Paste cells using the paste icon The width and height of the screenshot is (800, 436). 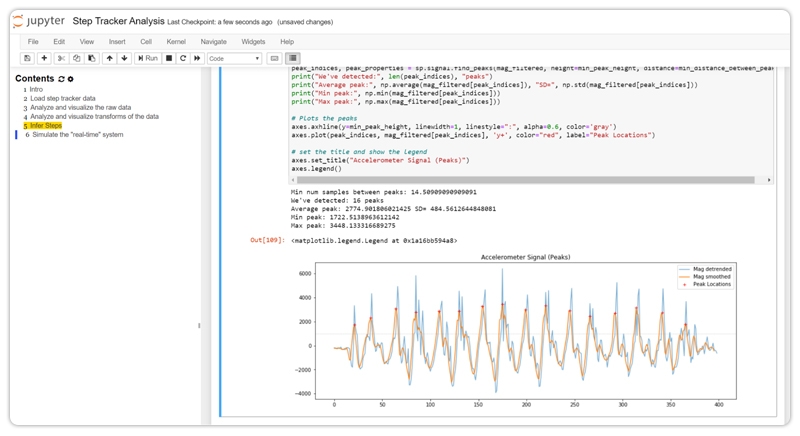point(92,59)
